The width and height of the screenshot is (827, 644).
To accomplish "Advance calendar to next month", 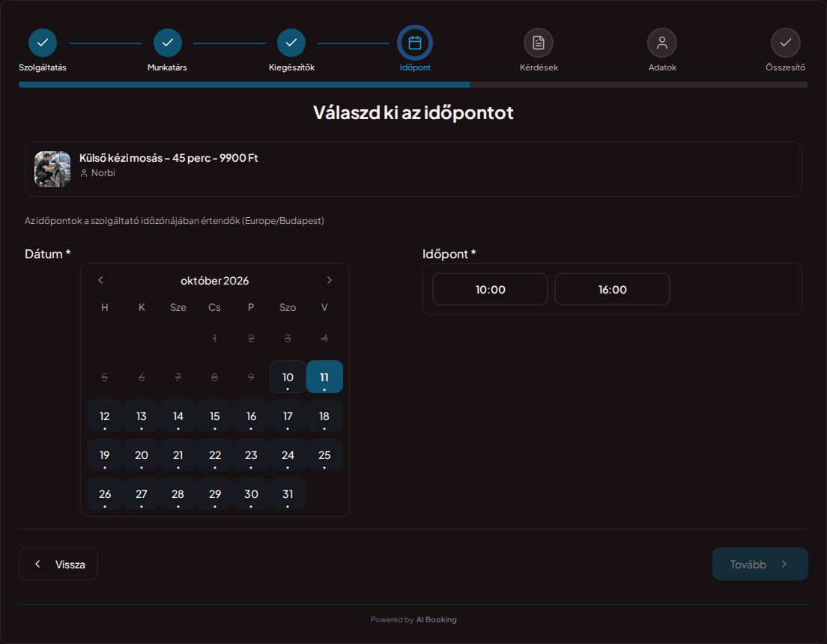I will pyautogui.click(x=329, y=280).
